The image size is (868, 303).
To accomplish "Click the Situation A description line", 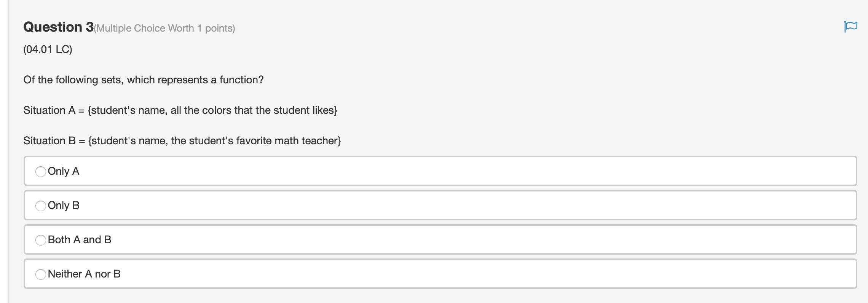I will pos(180,110).
